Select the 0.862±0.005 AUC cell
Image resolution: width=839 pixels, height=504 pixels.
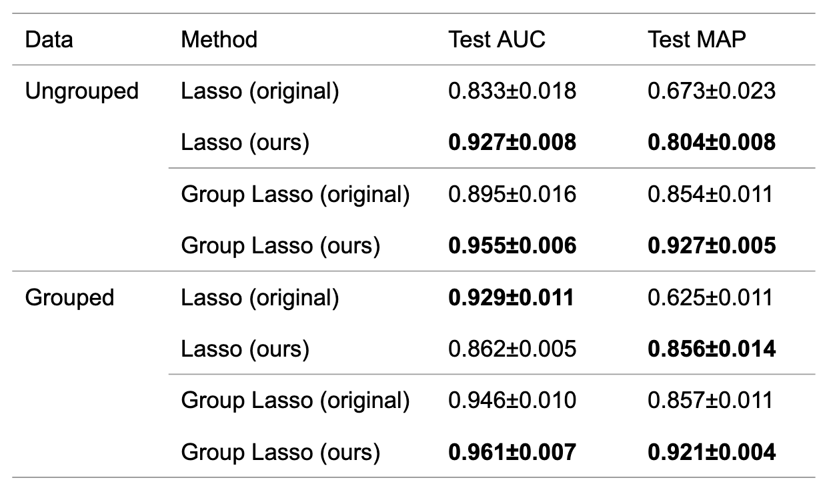tap(512, 349)
